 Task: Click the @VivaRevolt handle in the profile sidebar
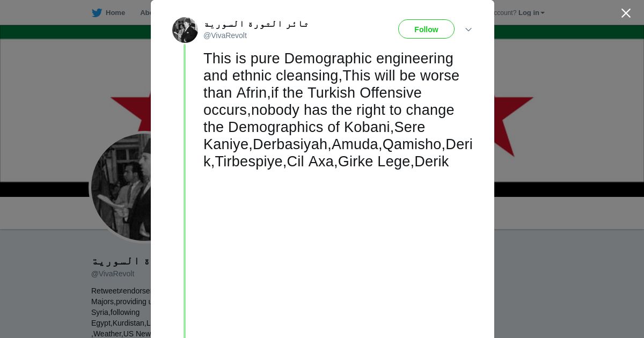point(113,274)
